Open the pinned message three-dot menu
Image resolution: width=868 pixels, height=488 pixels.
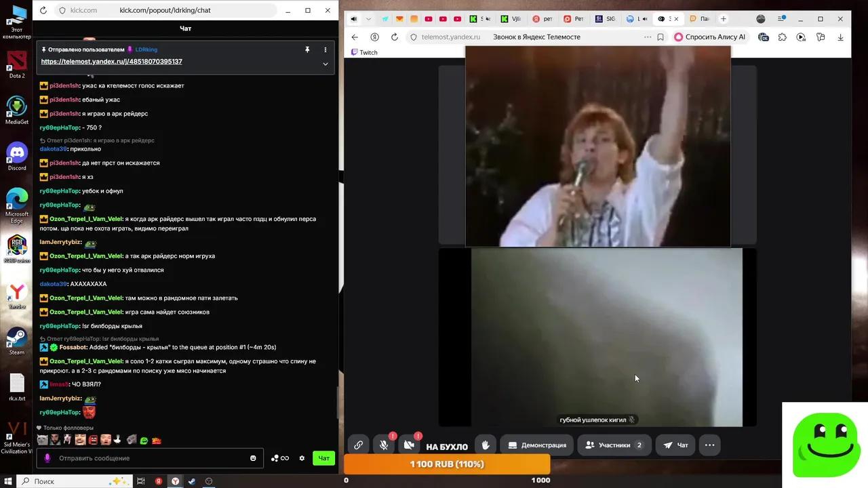(325, 49)
